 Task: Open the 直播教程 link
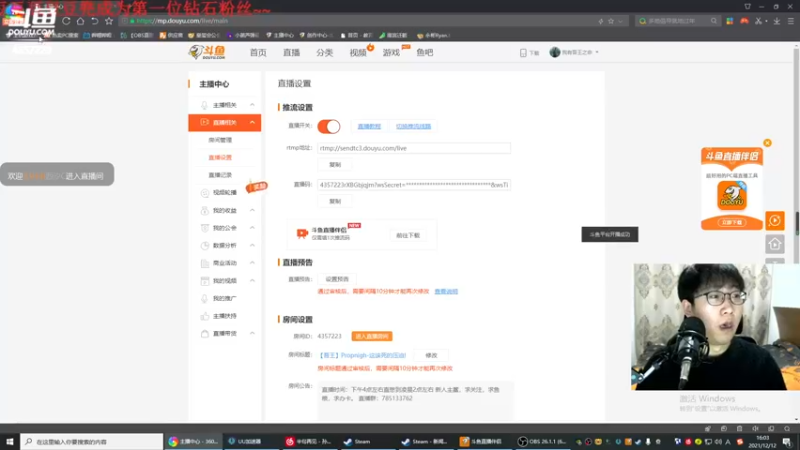369,127
